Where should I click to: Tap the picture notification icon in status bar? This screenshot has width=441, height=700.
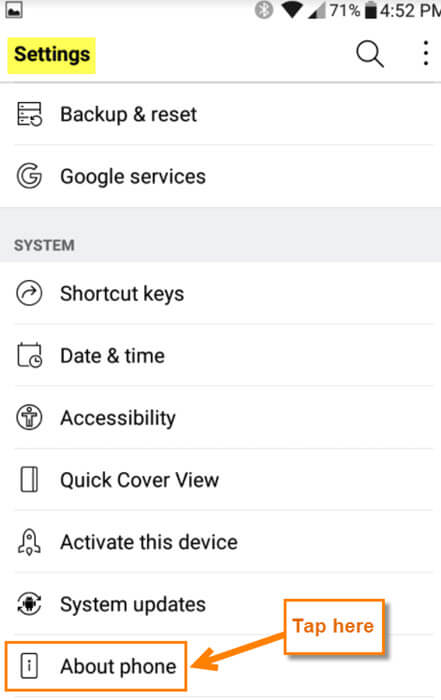(x=14, y=10)
